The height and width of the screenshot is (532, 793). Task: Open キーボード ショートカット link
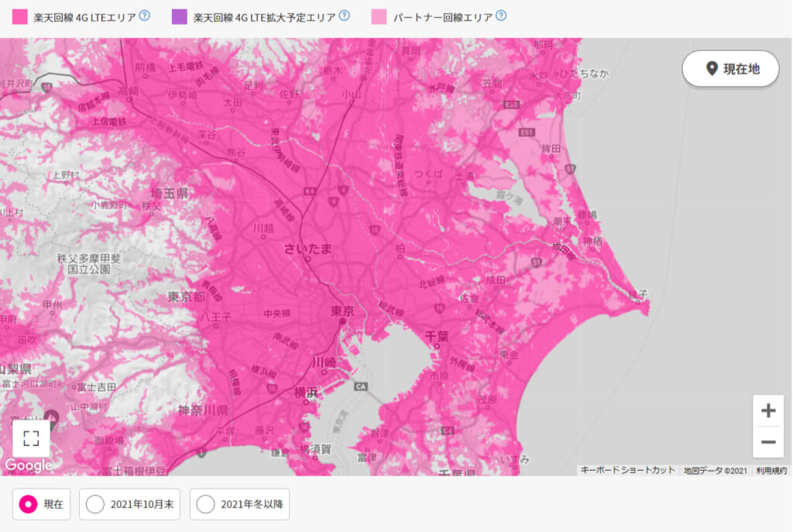(627, 470)
